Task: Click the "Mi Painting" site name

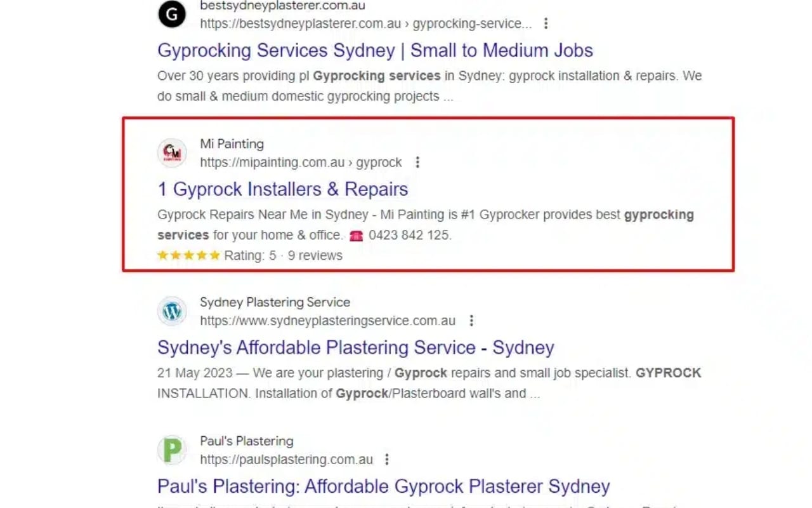Action: [232, 144]
